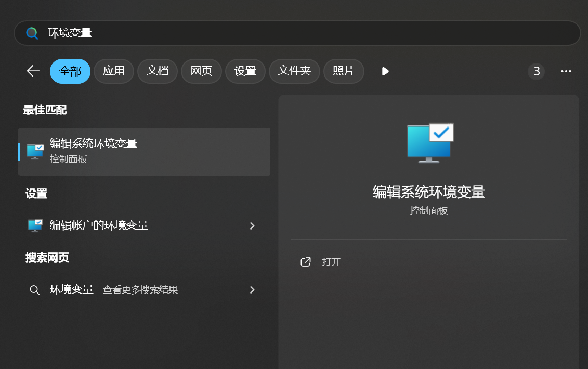Image resolution: width=588 pixels, height=369 pixels.
Task: Click the large monitor icon in preview pane
Action: click(x=430, y=143)
